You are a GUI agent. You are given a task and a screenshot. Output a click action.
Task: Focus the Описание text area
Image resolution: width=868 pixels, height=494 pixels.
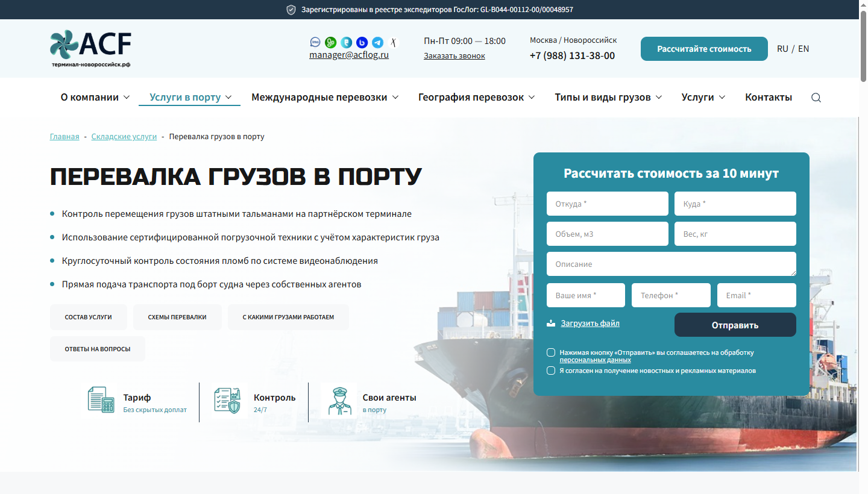[x=671, y=264]
